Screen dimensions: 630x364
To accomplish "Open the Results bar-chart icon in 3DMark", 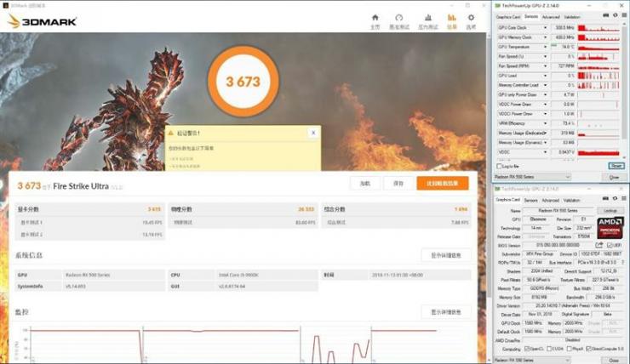I will 451,18.
